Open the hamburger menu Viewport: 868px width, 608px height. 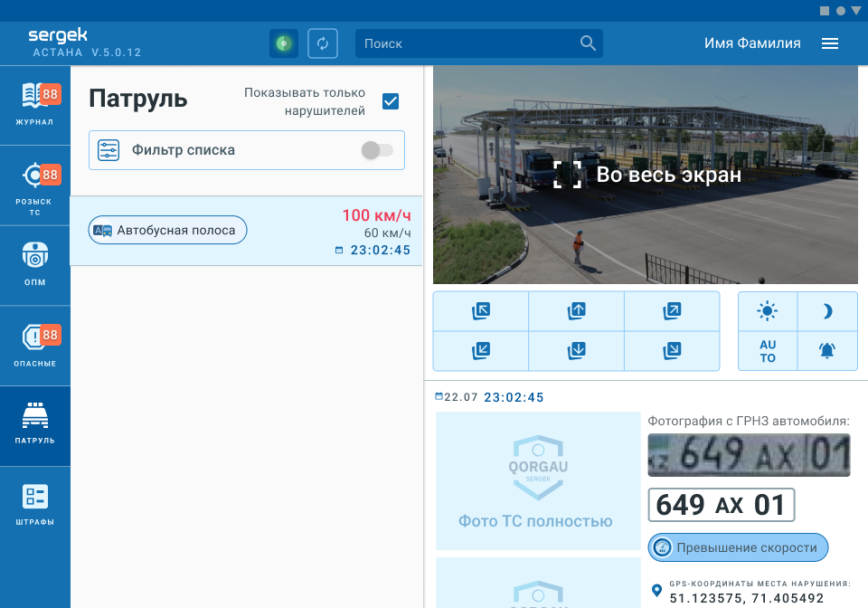830,43
